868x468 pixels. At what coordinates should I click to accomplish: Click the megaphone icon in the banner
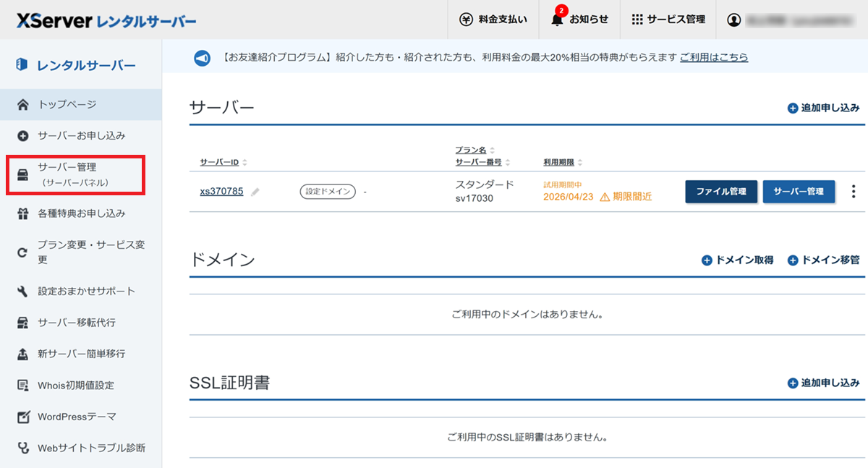(203, 57)
